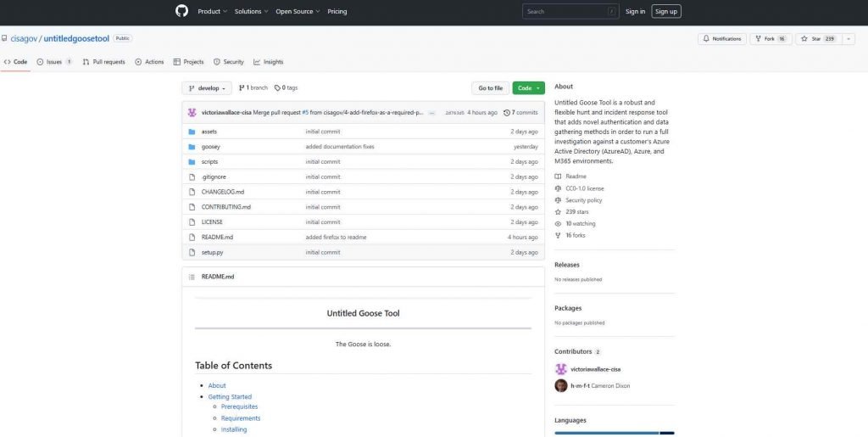The height and width of the screenshot is (437, 868).
Task: Click the Security policy scale icon
Action: click(558, 200)
